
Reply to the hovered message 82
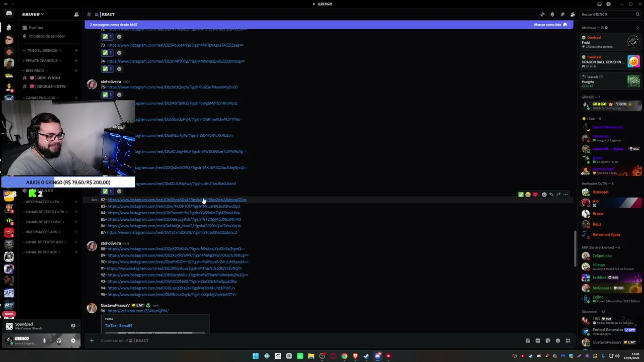pos(551,195)
